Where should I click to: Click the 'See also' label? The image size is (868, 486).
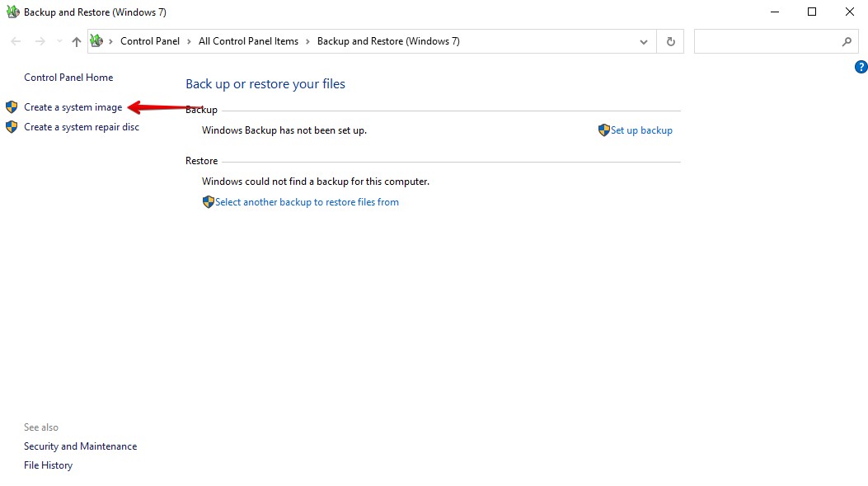(x=41, y=427)
